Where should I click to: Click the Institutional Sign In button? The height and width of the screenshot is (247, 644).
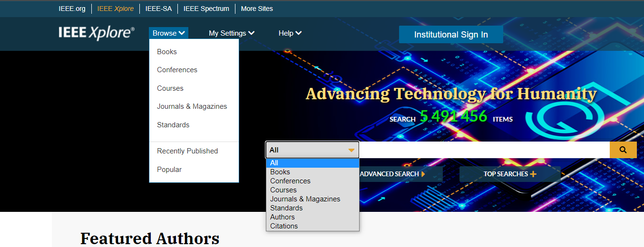tap(451, 35)
